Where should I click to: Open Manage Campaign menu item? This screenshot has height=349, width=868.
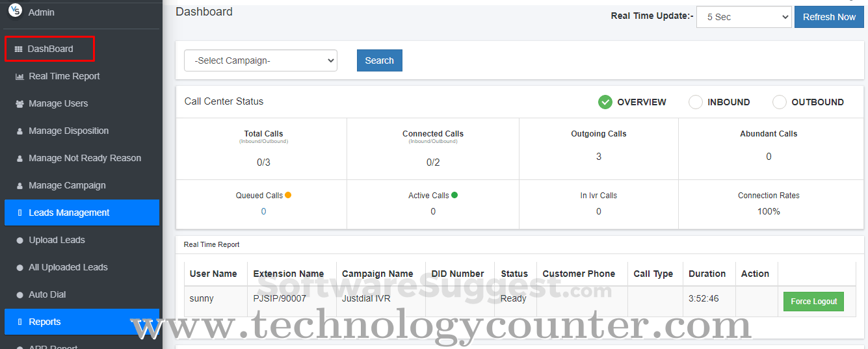pos(67,185)
